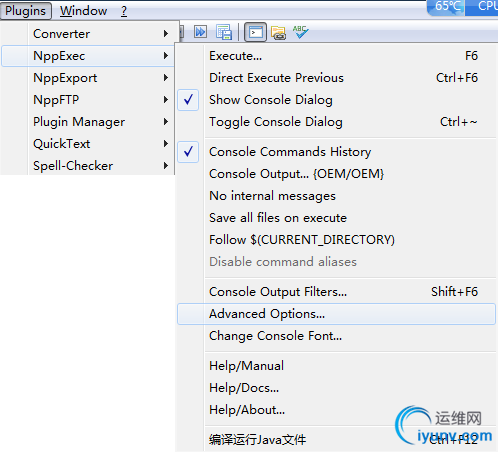
Task: Expand the QuickText submenu arrow
Action: [166, 144]
